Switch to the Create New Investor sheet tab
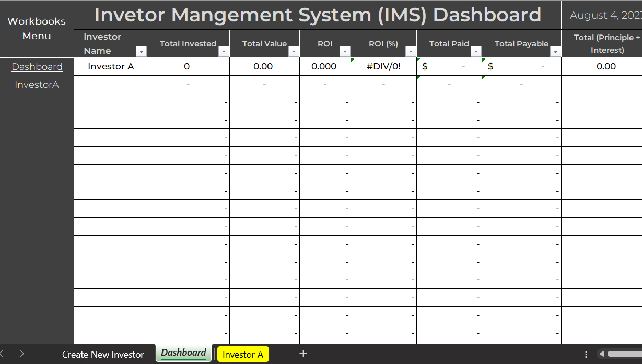Viewport: 642px width, 364px height. 103,355
